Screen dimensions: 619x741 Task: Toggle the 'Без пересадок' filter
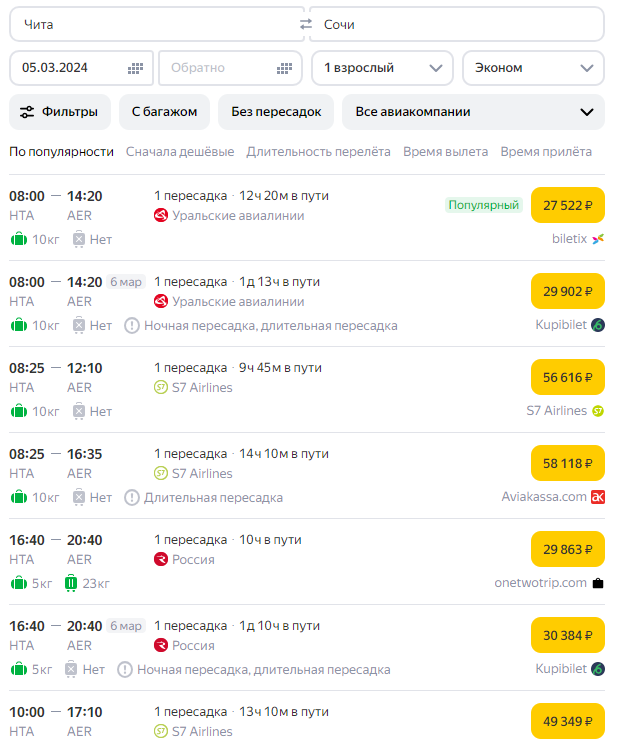(x=276, y=112)
